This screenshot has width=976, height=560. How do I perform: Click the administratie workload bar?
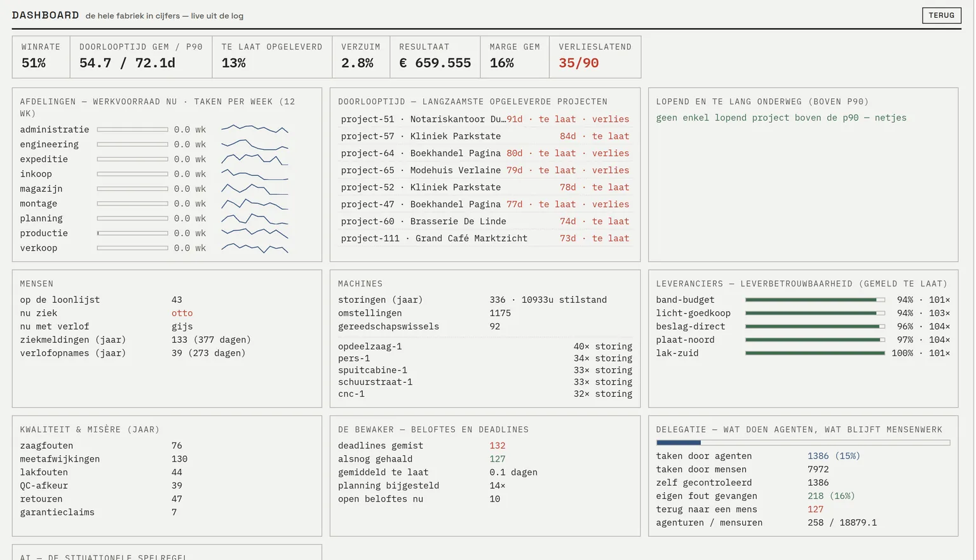[133, 130]
